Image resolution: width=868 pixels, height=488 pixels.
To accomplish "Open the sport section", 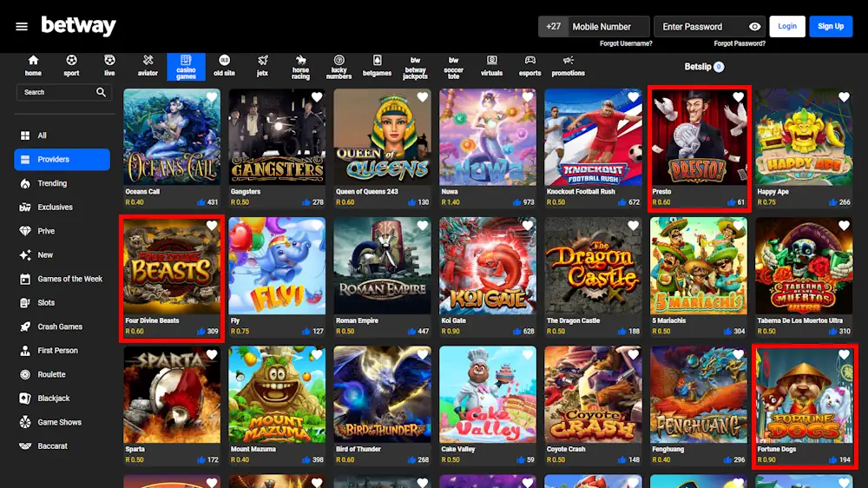I will click(71, 66).
